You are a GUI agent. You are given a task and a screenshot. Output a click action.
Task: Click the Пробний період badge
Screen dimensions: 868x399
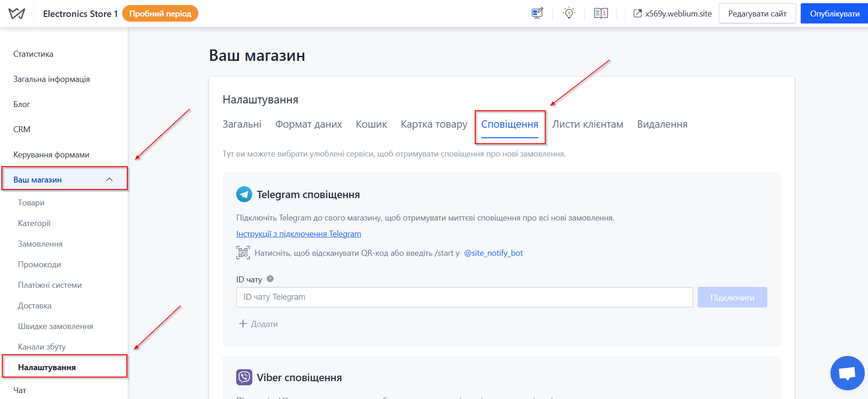160,14
